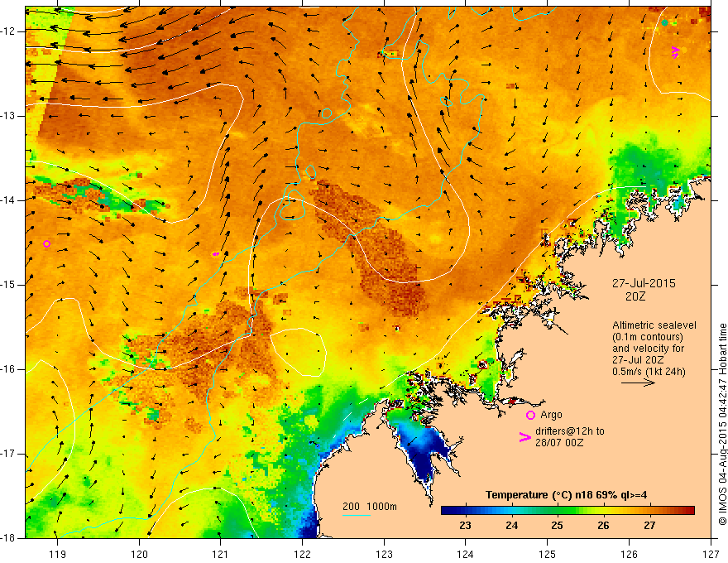Click the cyan 200 1000m isobath legend line
This screenshot has height=563, width=728.
[x=356, y=515]
